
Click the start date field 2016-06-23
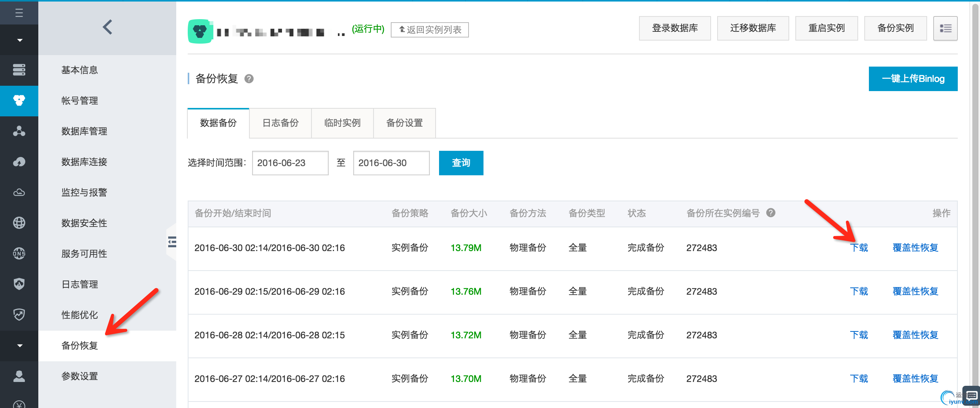290,163
